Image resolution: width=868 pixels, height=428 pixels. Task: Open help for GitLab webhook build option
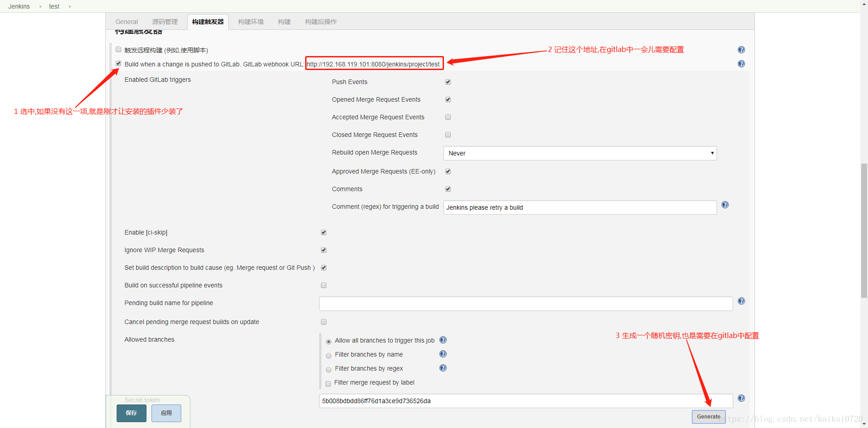click(x=741, y=64)
